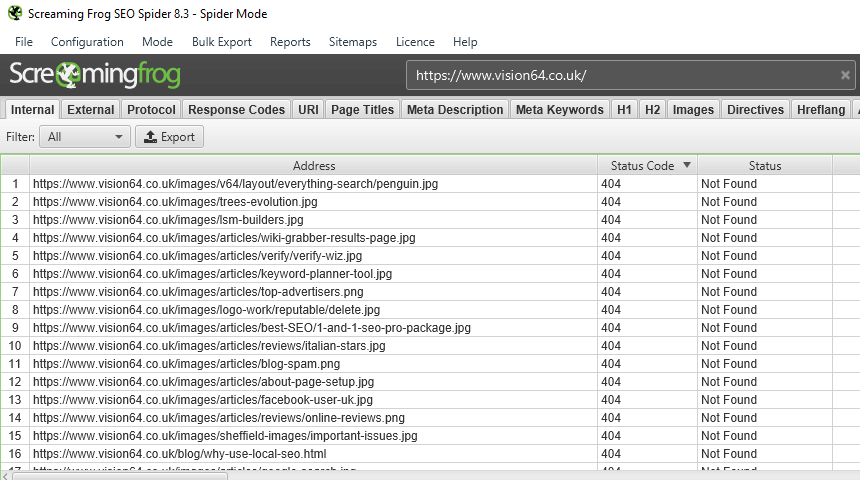
Task: Click the Export button
Action: point(169,137)
